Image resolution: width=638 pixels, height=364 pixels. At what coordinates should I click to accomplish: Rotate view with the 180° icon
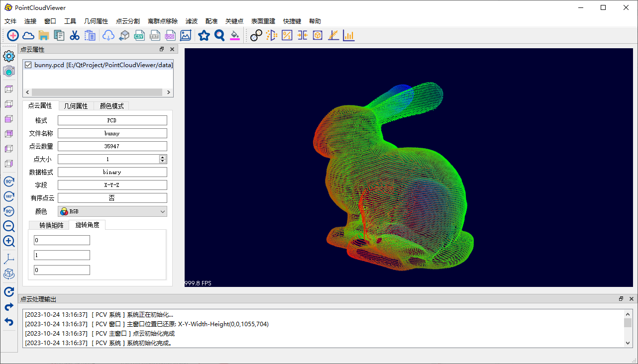[9, 196]
